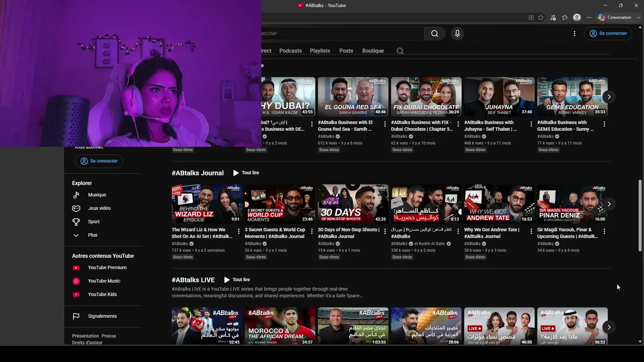This screenshot has height=362, width=644.
Task: Open the Présentation footer link
Action: (x=86, y=336)
